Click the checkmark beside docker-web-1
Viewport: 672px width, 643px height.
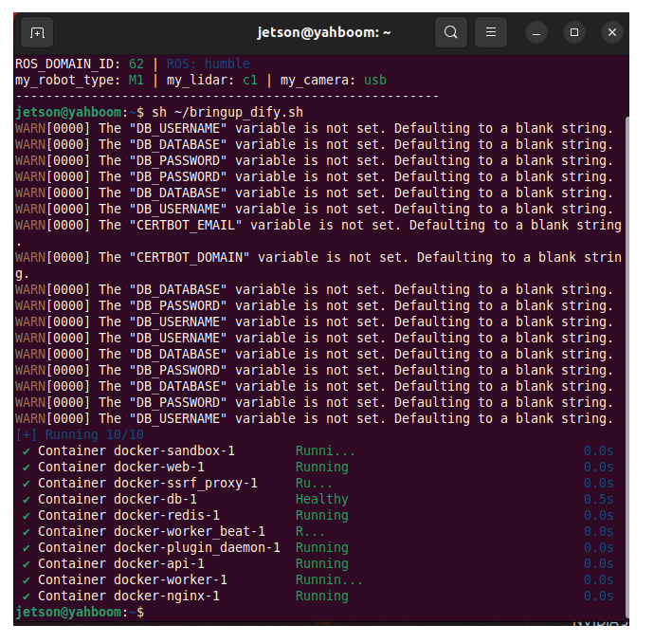(27, 468)
